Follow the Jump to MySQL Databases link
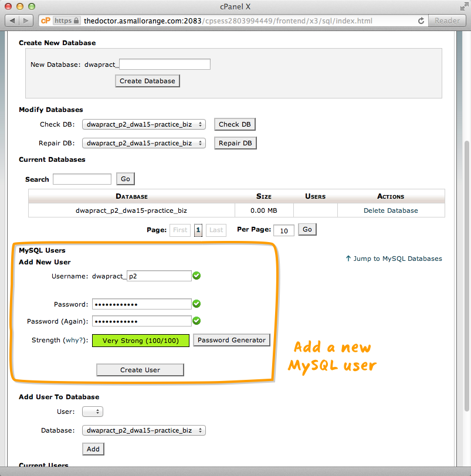 coord(394,259)
